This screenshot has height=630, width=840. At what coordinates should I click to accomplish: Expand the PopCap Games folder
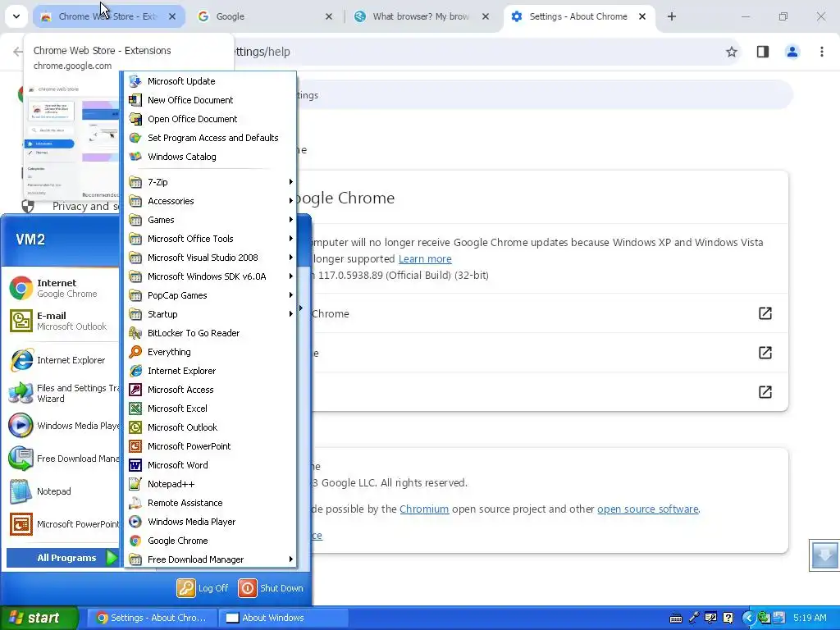click(x=210, y=295)
